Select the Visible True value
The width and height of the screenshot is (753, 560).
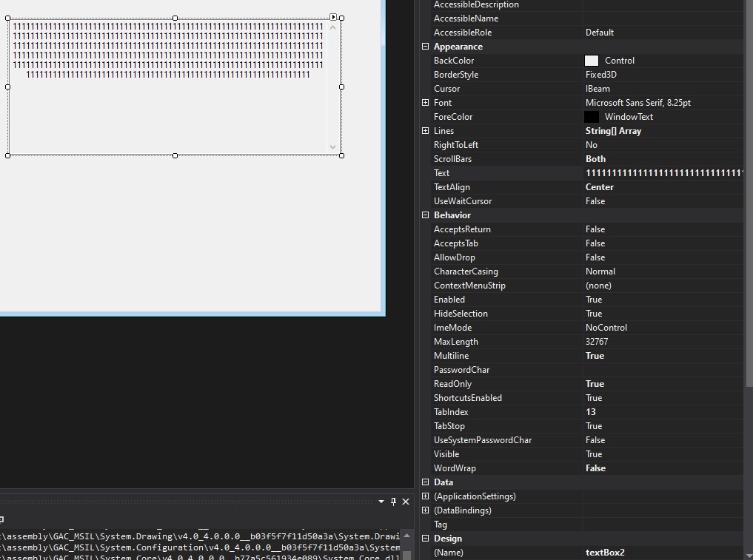(x=594, y=454)
